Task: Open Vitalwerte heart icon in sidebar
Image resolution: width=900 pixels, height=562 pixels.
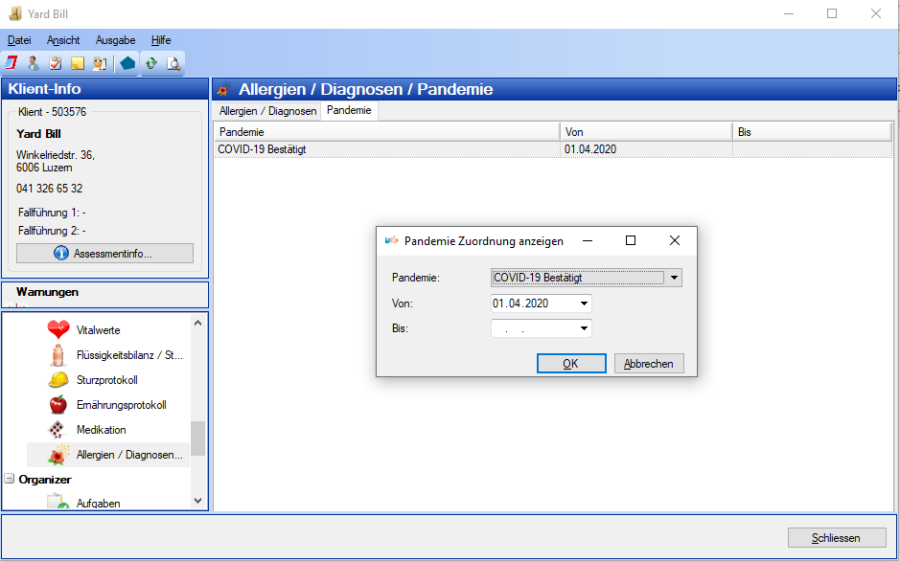Action: pyautogui.click(x=58, y=330)
